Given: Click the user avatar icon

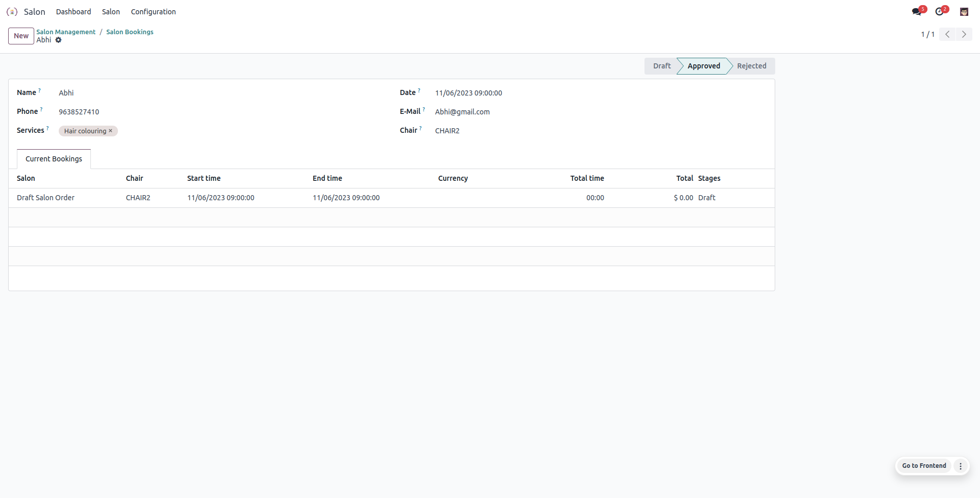Looking at the screenshot, I should [964, 12].
